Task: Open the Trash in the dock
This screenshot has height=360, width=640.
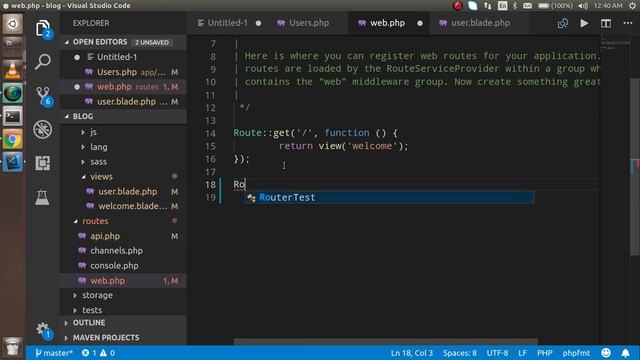Action: click(13, 347)
